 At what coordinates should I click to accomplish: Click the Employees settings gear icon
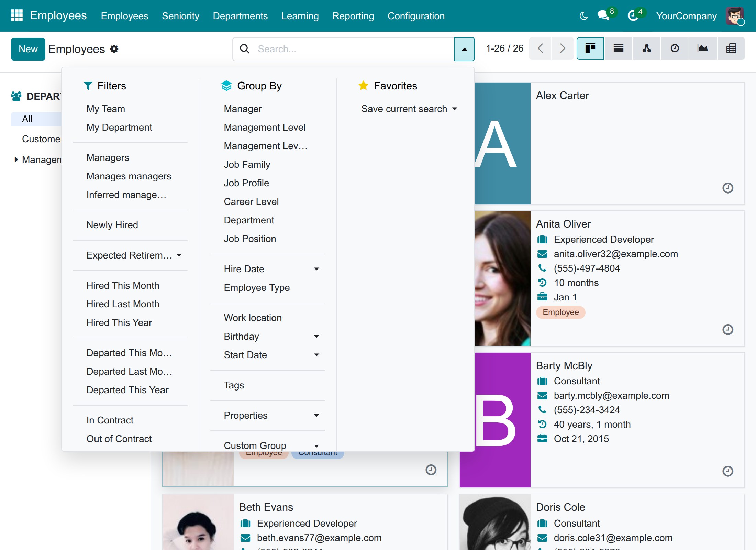114,49
